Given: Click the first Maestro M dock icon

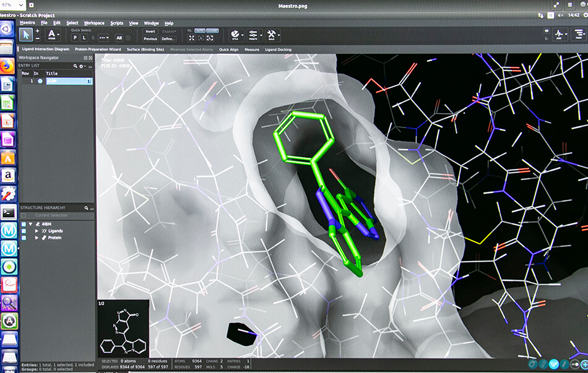Looking at the screenshot, I should coord(9,231).
